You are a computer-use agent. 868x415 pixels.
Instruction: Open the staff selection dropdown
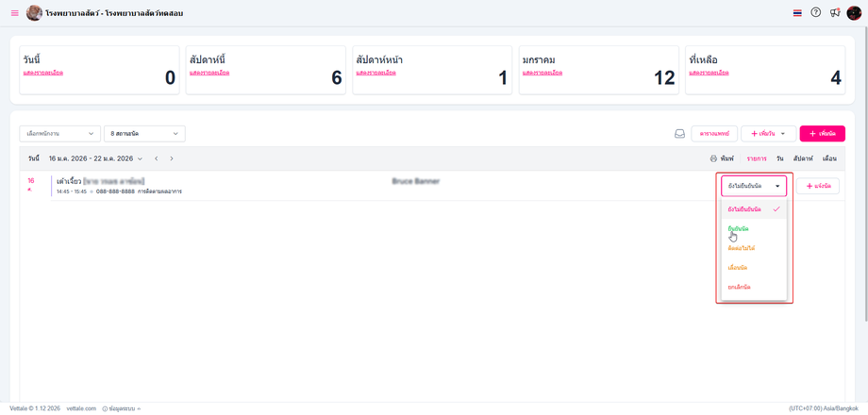click(x=60, y=134)
